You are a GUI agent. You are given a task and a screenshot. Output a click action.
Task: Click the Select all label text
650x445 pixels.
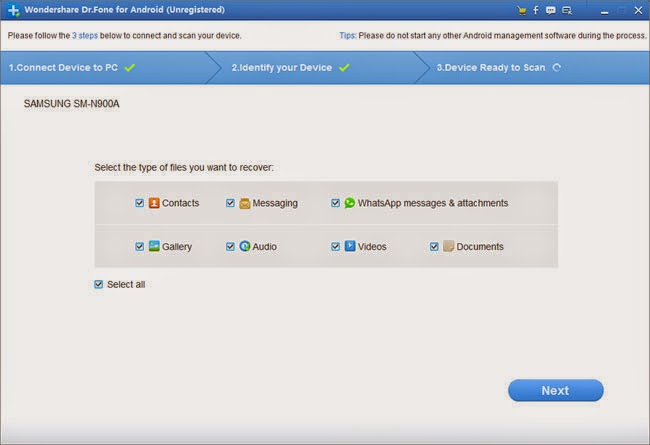point(126,284)
